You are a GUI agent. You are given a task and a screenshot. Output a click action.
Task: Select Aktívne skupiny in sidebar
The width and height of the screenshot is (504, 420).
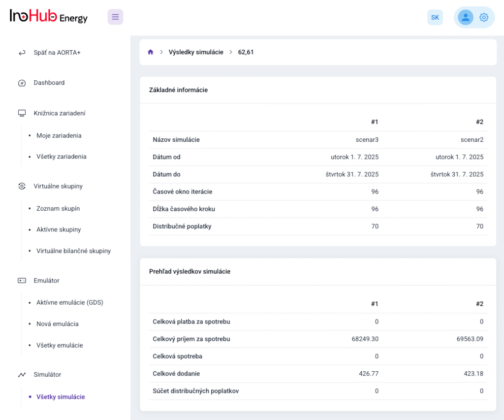coord(59,229)
